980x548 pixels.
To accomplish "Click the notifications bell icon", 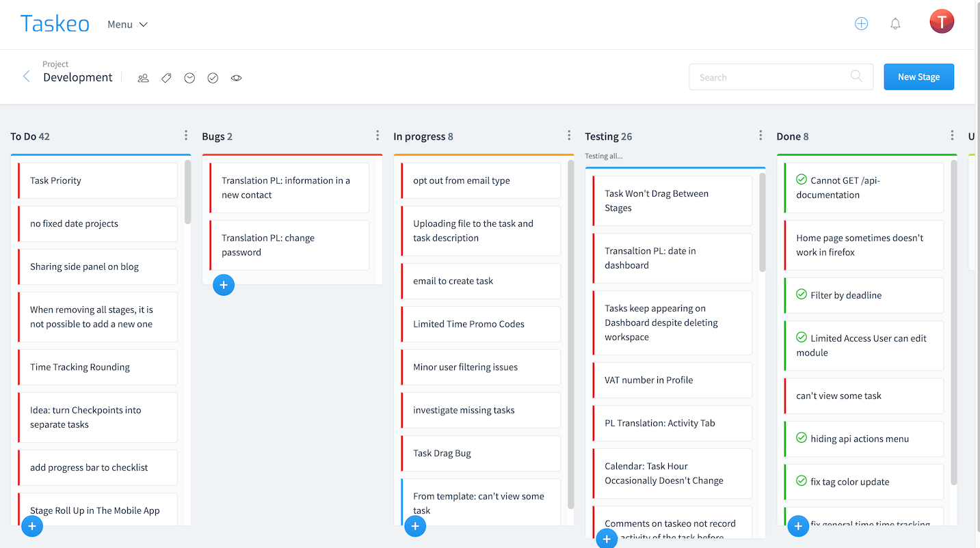I will point(895,24).
